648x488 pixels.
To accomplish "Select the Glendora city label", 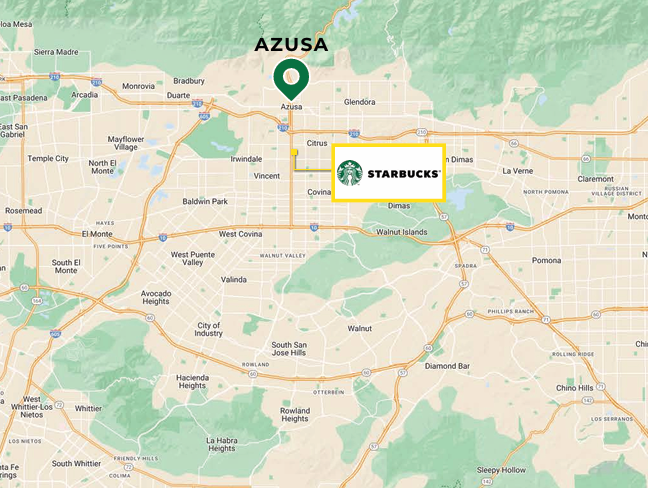I will [360, 102].
